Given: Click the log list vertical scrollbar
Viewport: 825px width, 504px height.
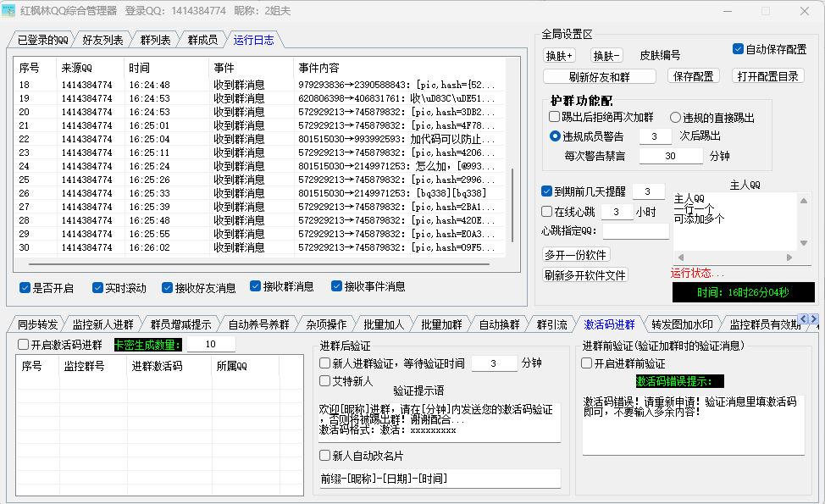Looking at the screenshot, I should coord(511,203).
